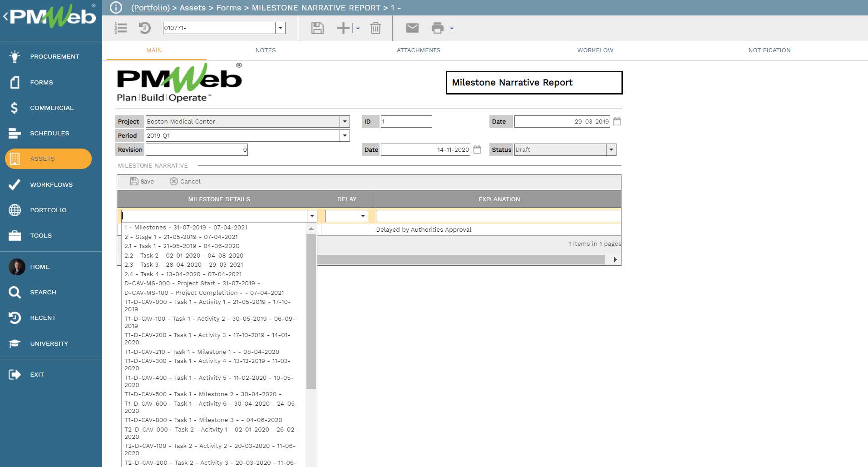
Task: Go to Home via the profile picture
Action: [x=17, y=267]
